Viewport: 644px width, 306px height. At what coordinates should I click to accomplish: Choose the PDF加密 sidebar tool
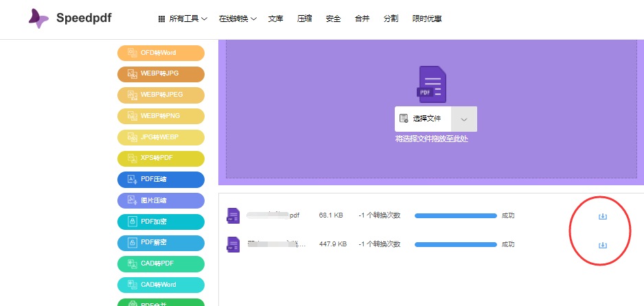(161, 222)
